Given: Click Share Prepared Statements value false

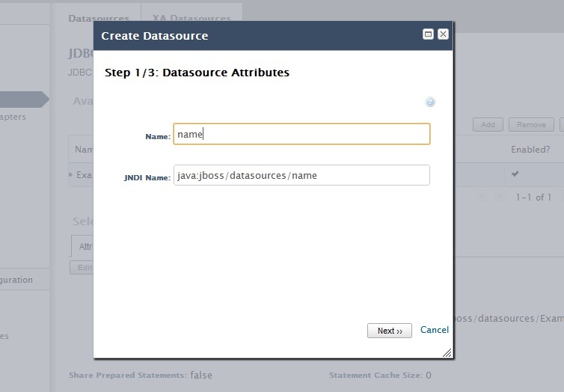Looking at the screenshot, I should pos(201,375).
